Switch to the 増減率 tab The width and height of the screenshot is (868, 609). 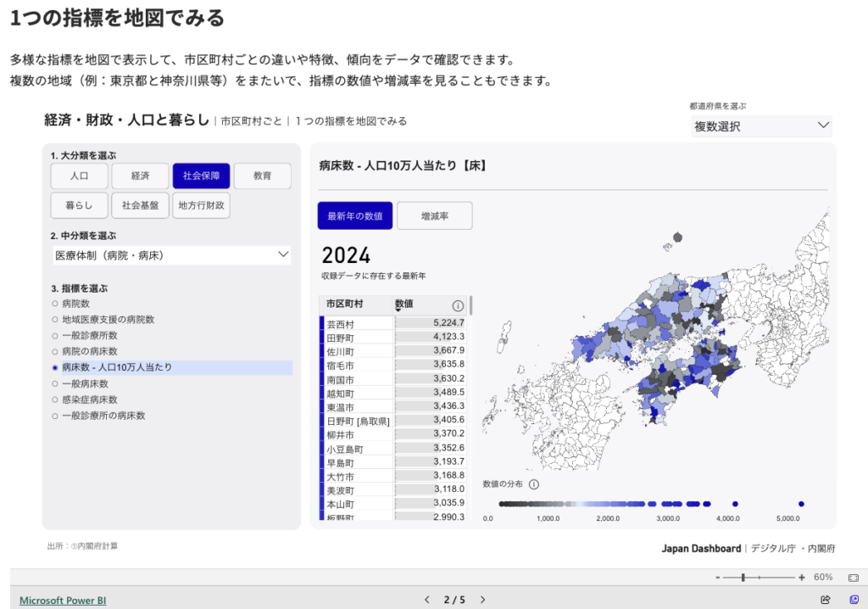pos(434,216)
